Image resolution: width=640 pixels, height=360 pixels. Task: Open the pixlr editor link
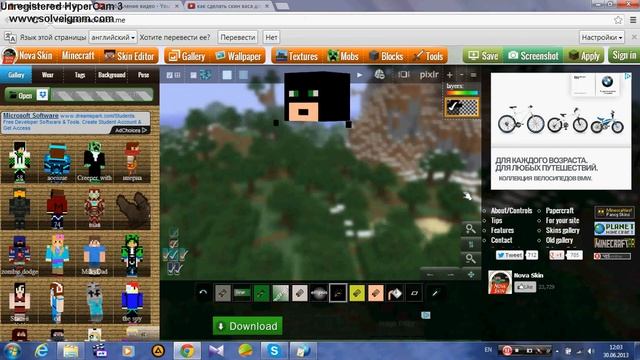coord(429,74)
